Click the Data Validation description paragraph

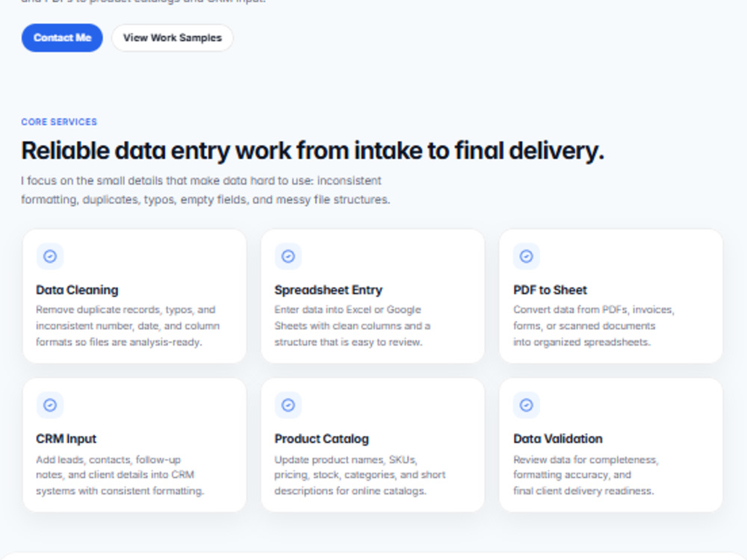coord(586,475)
